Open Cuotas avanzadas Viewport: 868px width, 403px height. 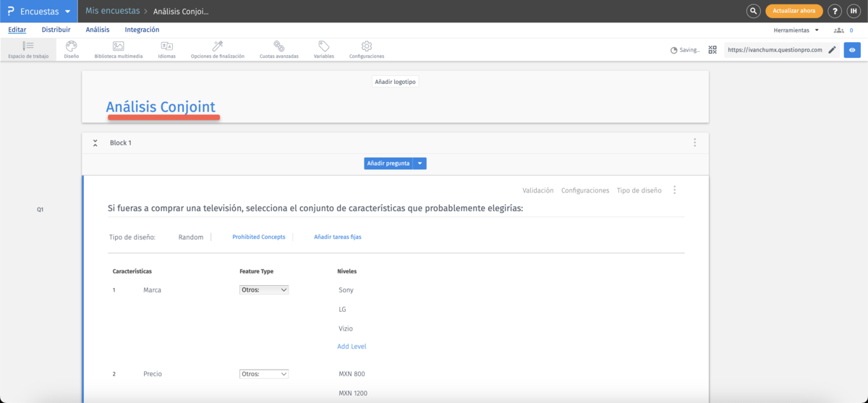(x=278, y=49)
